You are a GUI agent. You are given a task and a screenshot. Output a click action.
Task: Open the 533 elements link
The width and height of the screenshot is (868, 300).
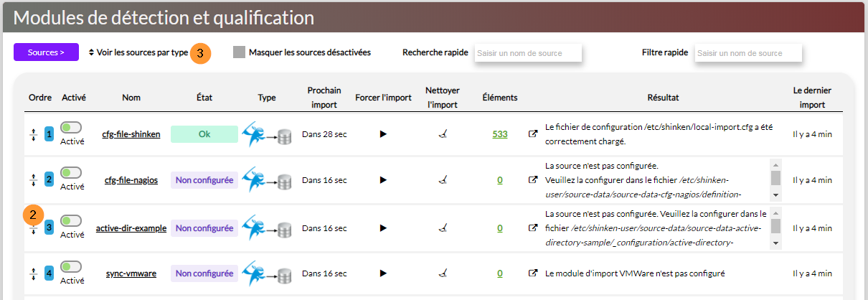pos(500,134)
